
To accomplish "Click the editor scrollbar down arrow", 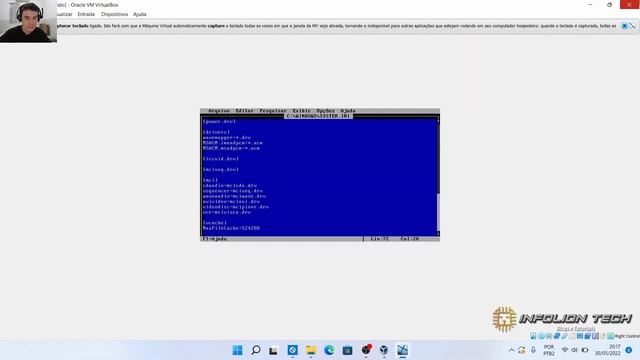I will 438,233.
